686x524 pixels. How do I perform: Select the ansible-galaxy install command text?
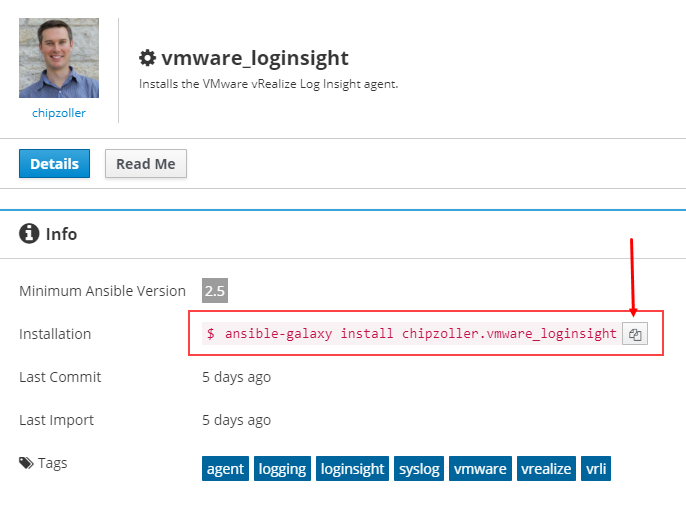(411, 334)
